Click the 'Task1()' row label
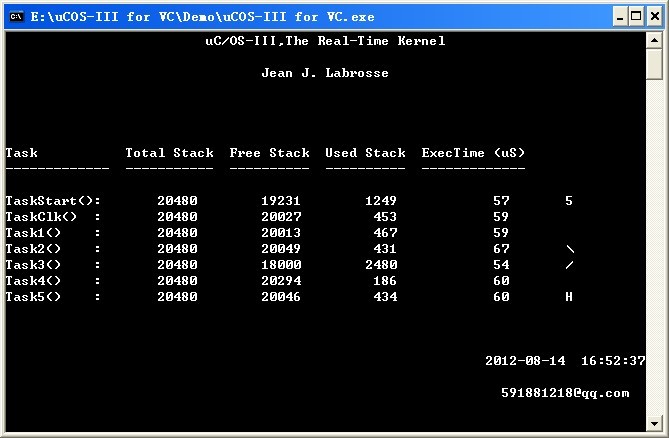The image size is (669, 438). tap(33, 232)
